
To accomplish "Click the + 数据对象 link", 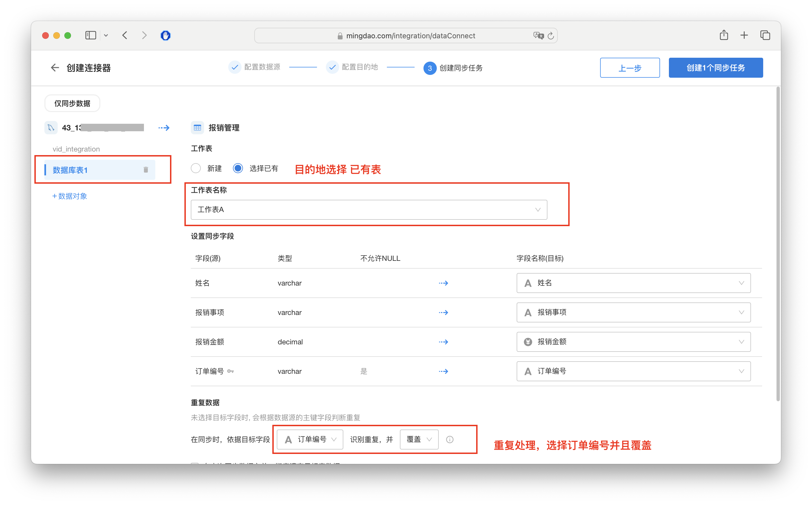I will click(x=70, y=196).
